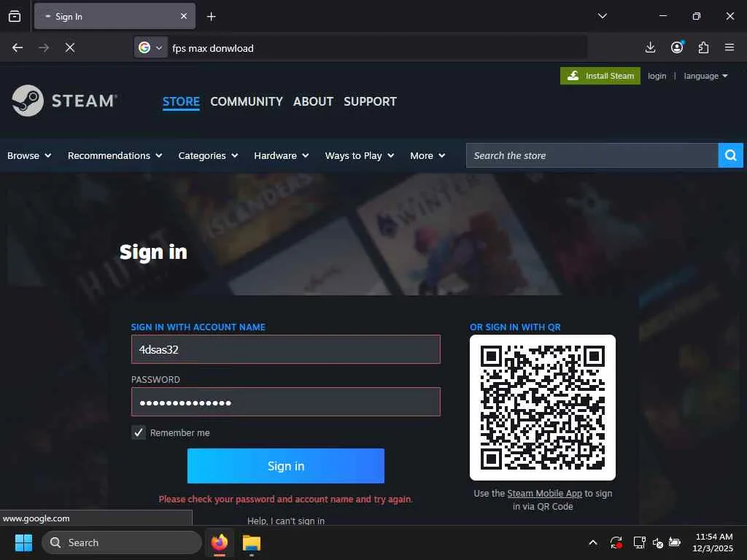Click the sync status tray icon
The image size is (747, 560).
point(616,542)
